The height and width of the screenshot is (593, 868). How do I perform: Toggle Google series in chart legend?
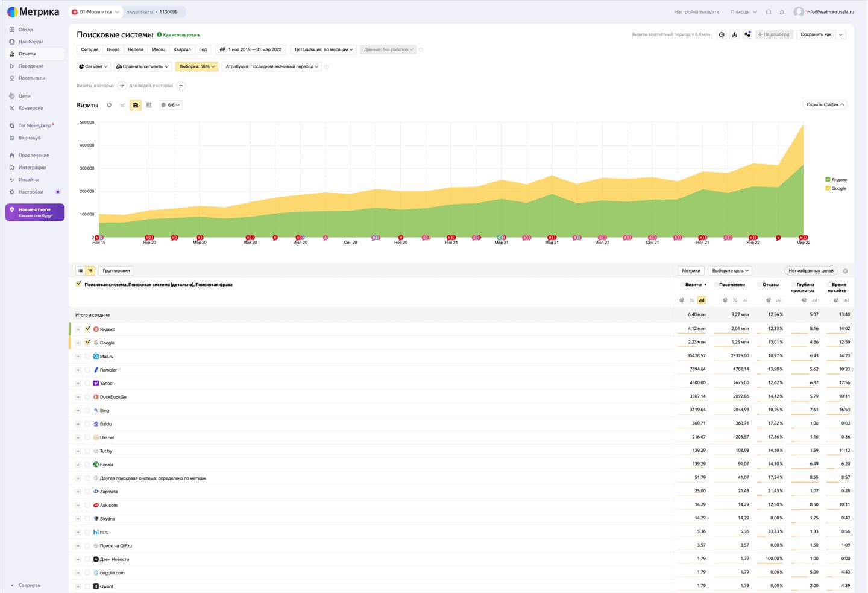point(835,188)
